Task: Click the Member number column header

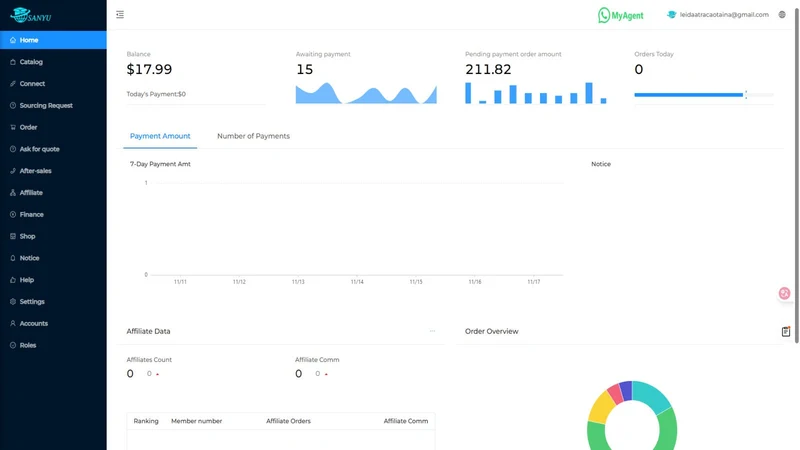Action: (196, 421)
